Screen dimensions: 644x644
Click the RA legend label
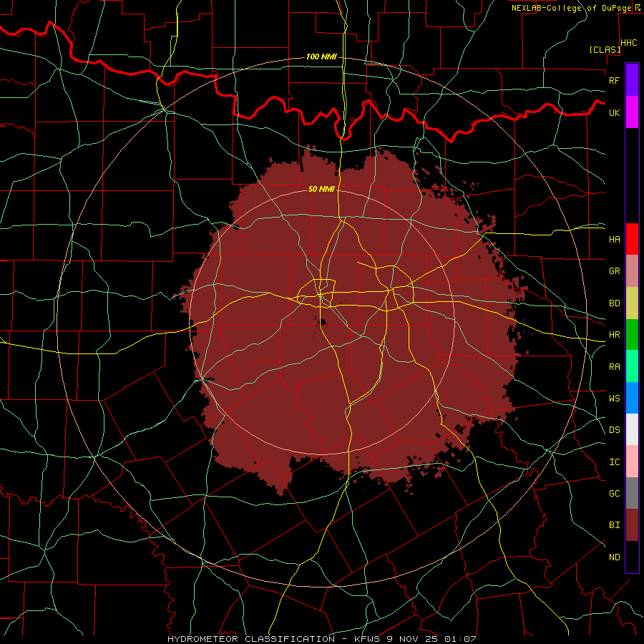pos(614,367)
